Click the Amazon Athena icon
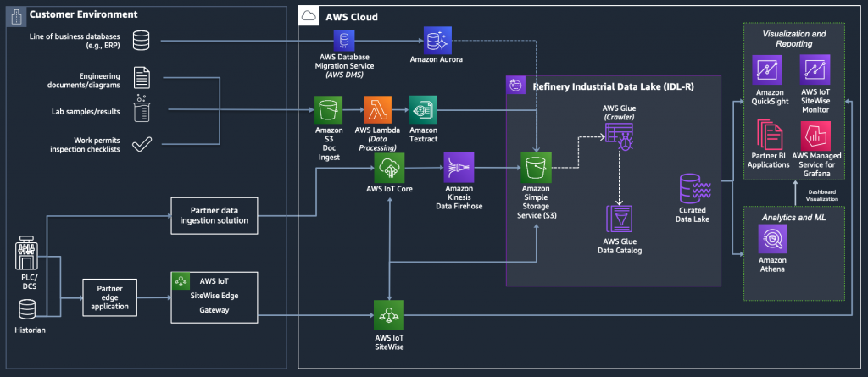The height and width of the screenshot is (377, 868). click(772, 239)
